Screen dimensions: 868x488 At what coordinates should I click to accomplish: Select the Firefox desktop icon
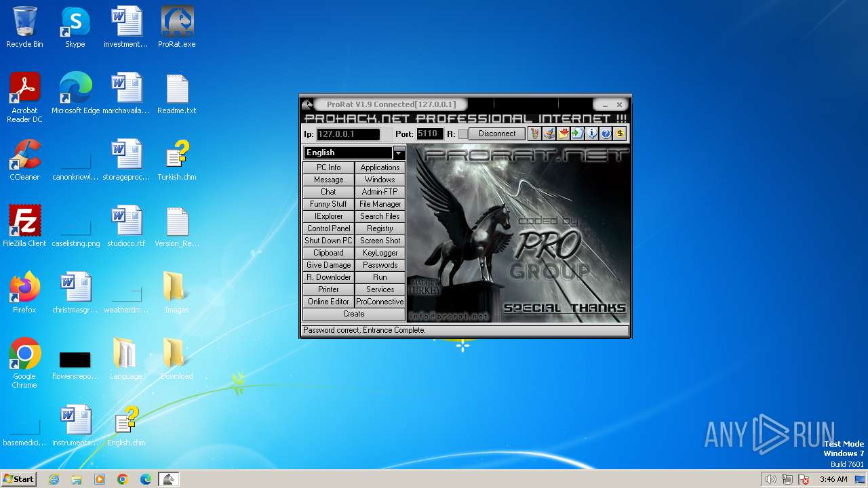click(x=24, y=293)
